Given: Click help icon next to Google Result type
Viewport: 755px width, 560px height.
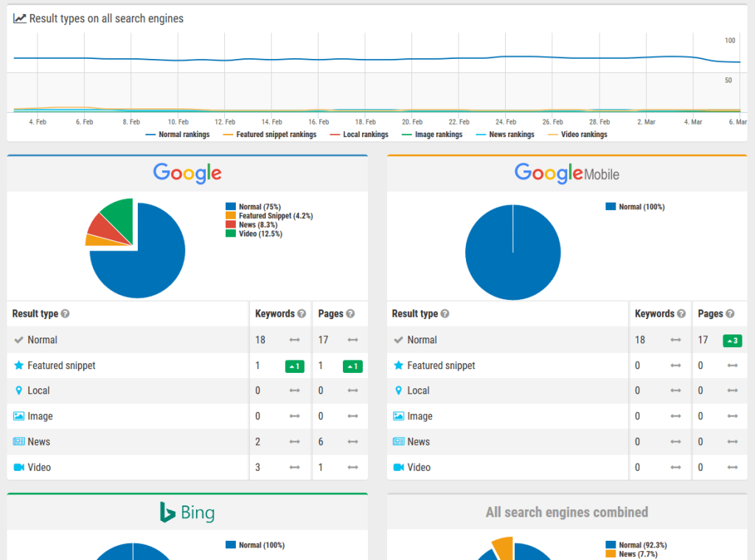Looking at the screenshot, I should 65,314.
